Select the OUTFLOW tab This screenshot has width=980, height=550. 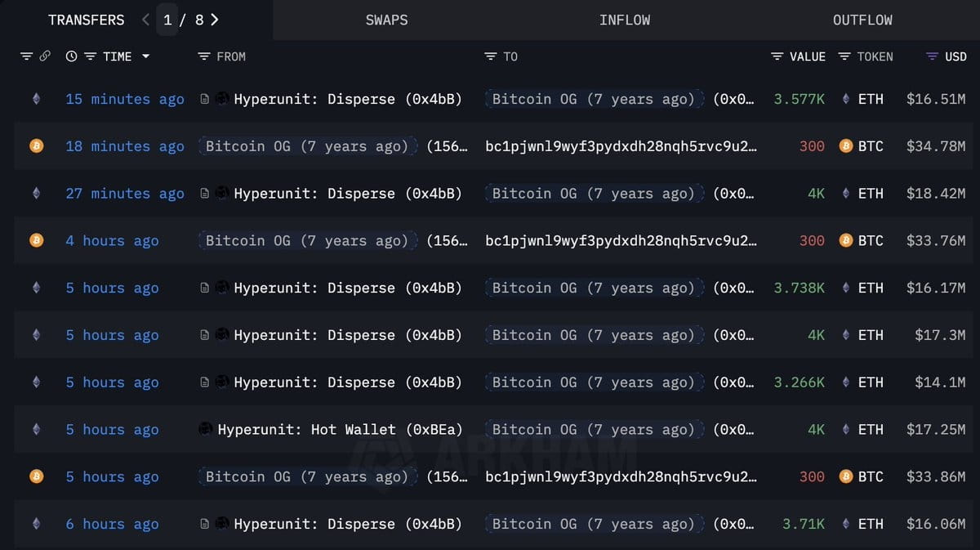coord(862,20)
